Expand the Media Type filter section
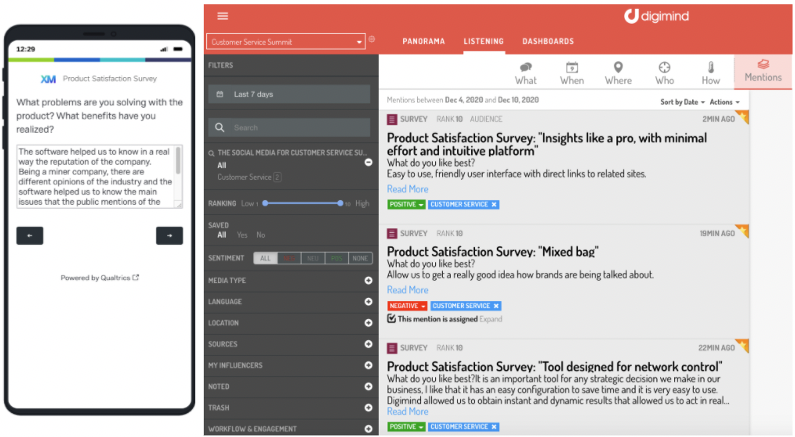This screenshot has height=437, width=795. (368, 280)
